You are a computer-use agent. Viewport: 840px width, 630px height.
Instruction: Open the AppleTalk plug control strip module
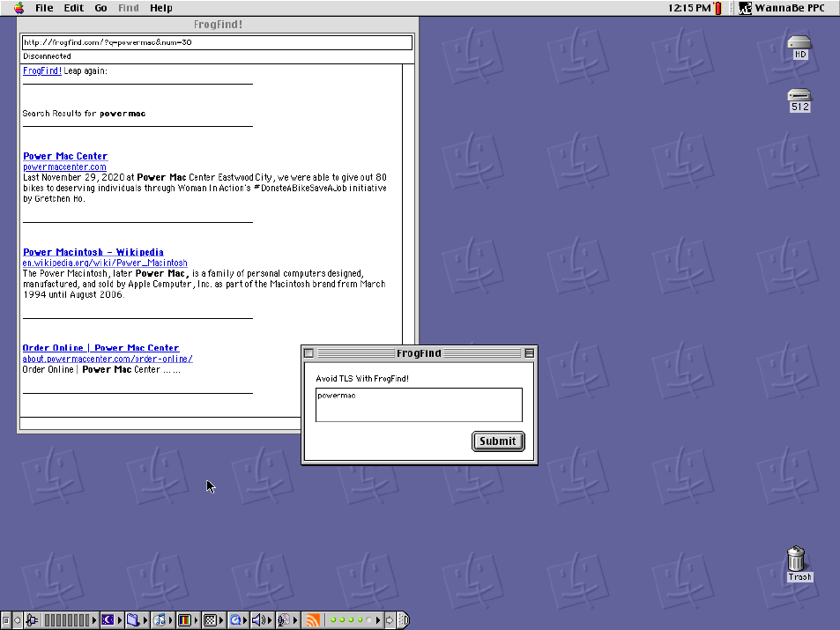32,620
